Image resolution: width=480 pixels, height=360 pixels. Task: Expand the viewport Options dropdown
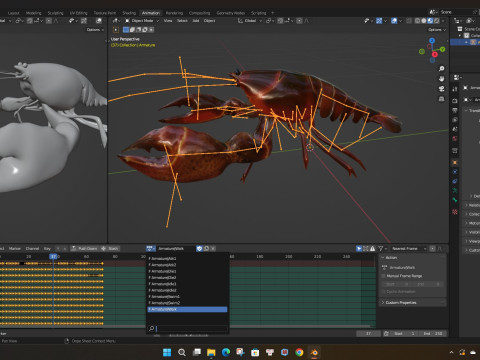point(437,30)
